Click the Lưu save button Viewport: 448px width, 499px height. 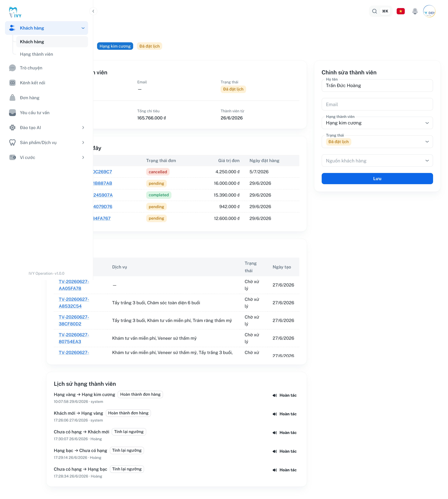pyautogui.click(x=377, y=178)
